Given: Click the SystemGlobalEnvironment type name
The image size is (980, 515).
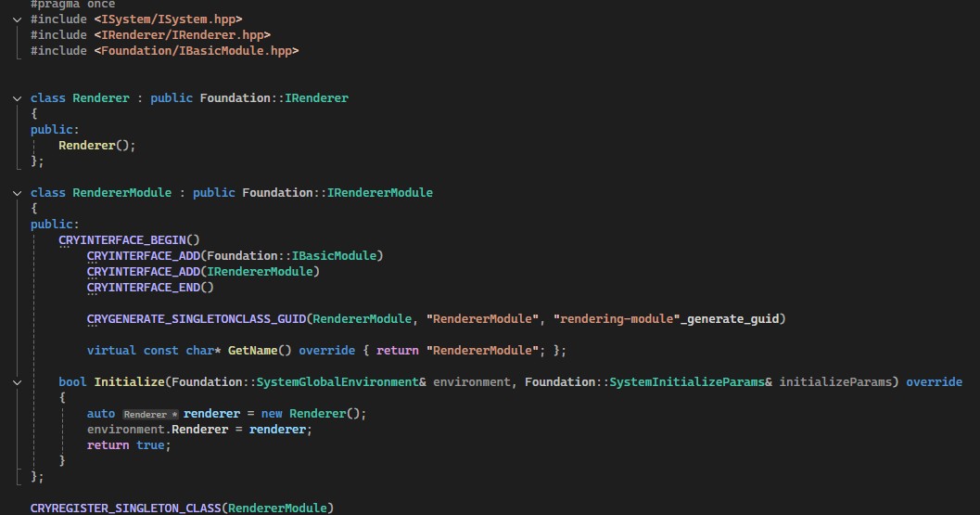Looking at the screenshot, I should (341, 382).
